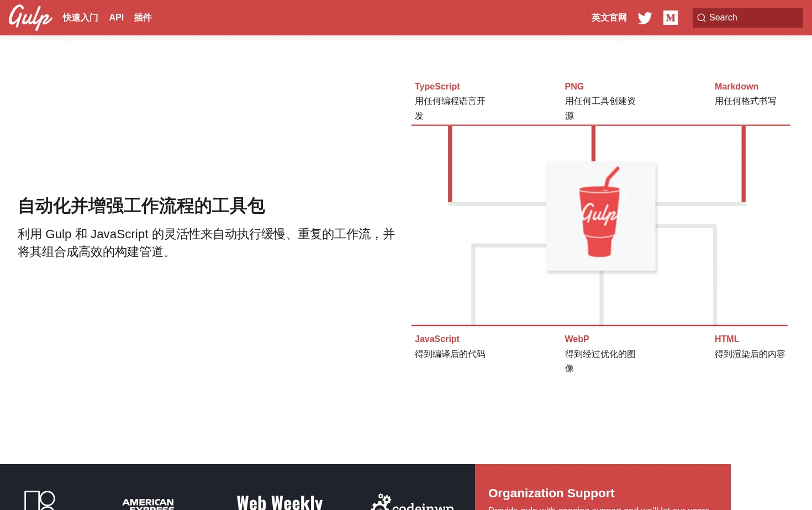Visit the 英文官网 link

[x=609, y=18]
